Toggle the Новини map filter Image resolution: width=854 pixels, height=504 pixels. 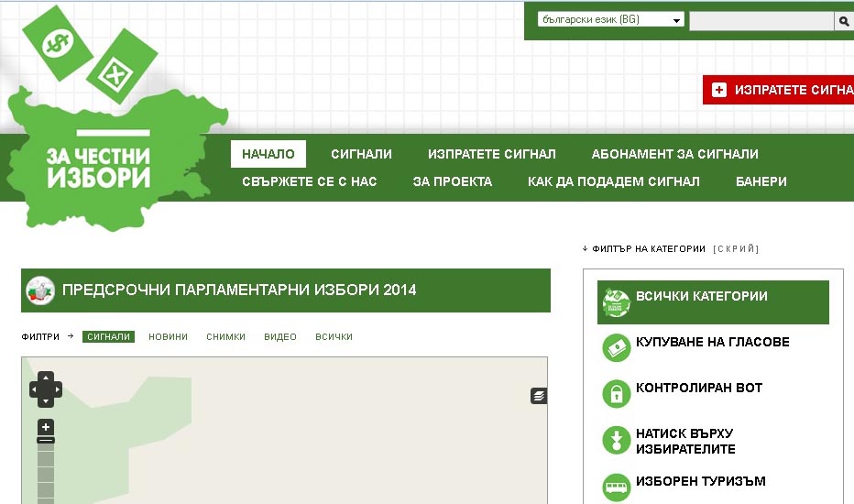point(168,337)
